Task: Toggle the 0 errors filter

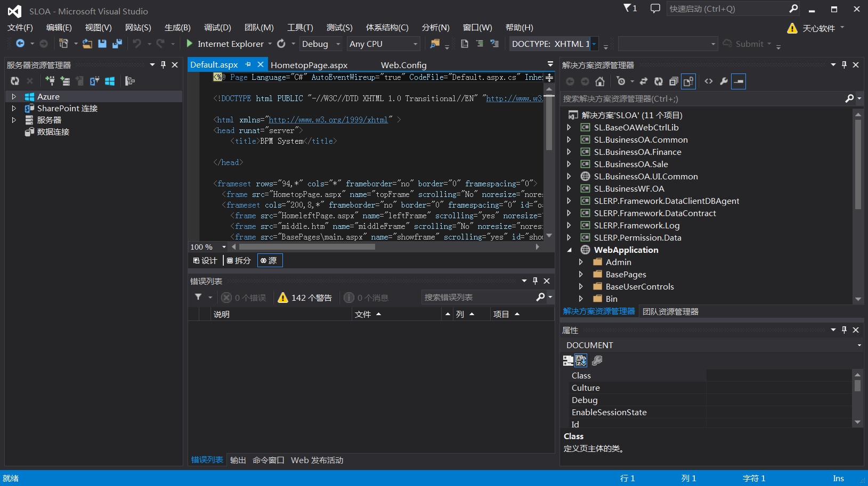Action: [x=244, y=298]
